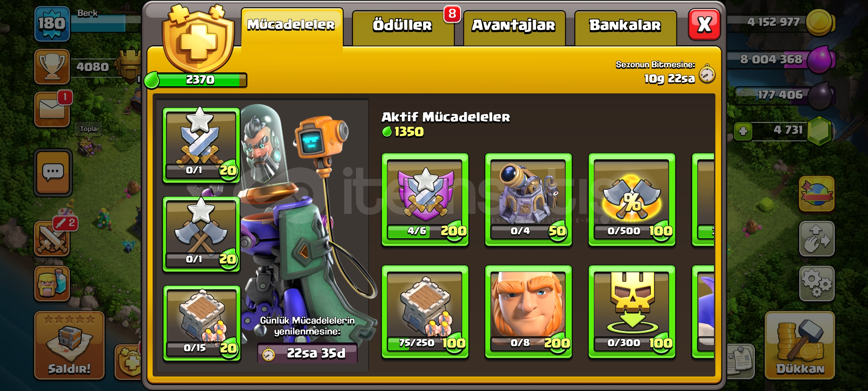The width and height of the screenshot is (868, 391).
Task: Open the Giant 0/8 challenge
Action: click(528, 312)
